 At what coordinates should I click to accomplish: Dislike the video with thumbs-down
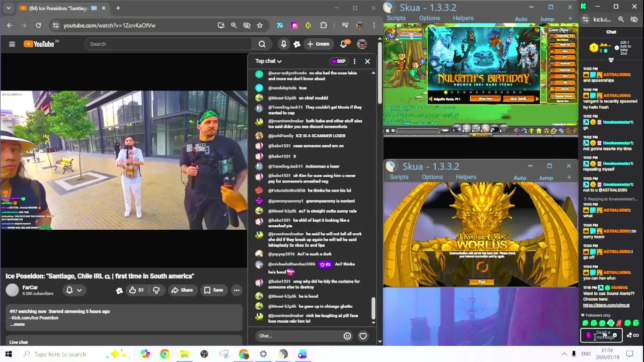point(156,290)
